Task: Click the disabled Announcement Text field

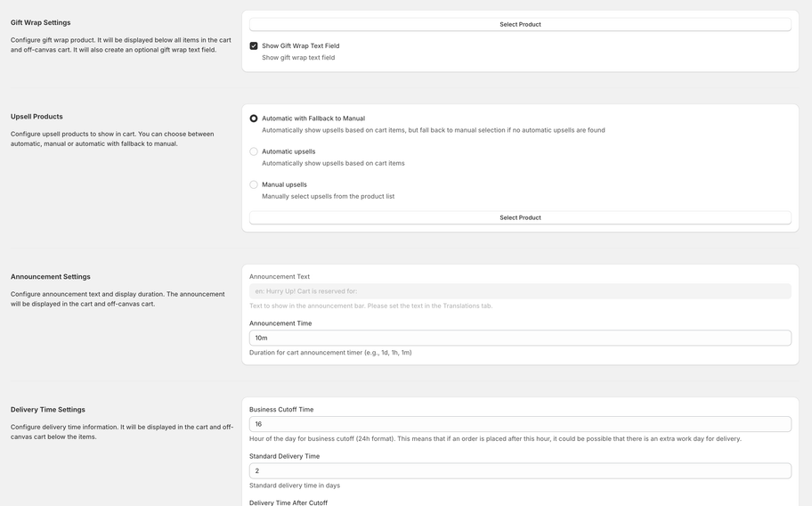Action: 520,291
